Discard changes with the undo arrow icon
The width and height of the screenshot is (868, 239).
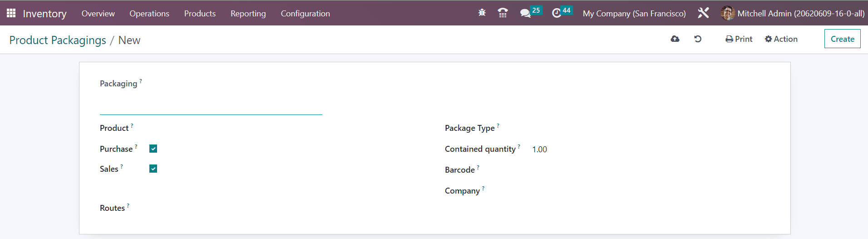698,39
